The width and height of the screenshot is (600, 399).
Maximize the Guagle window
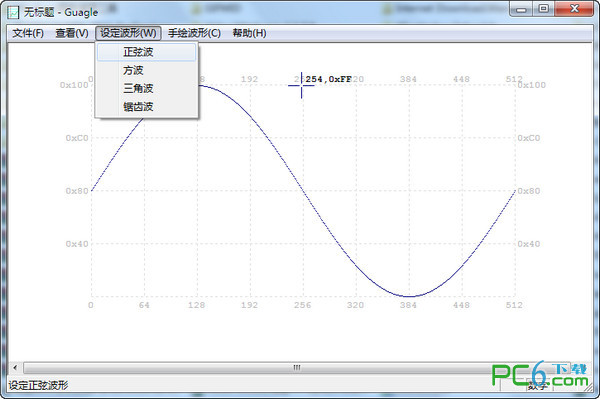coord(543,9)
